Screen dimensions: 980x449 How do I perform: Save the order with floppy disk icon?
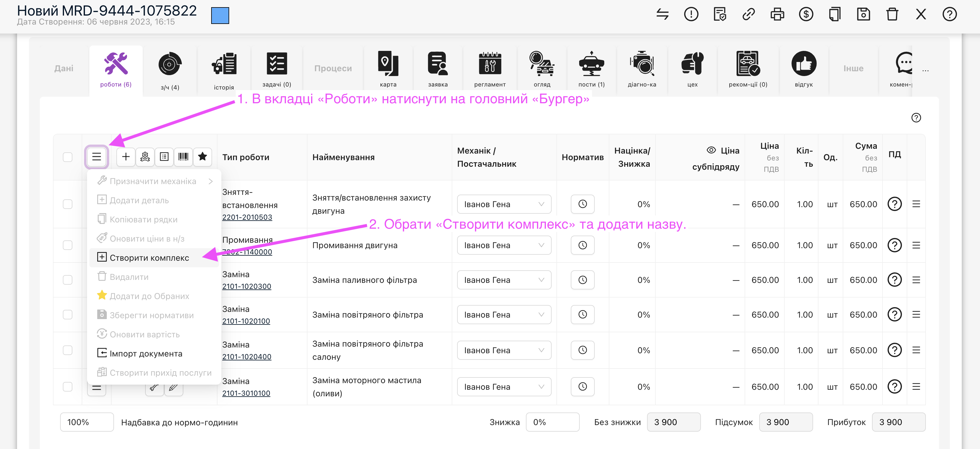863,14
